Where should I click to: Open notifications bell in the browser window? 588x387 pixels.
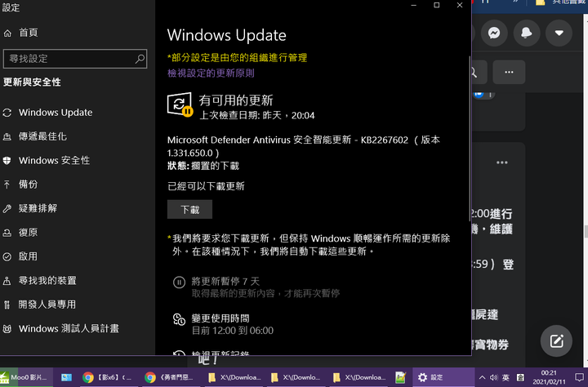(x=527, y=33)
